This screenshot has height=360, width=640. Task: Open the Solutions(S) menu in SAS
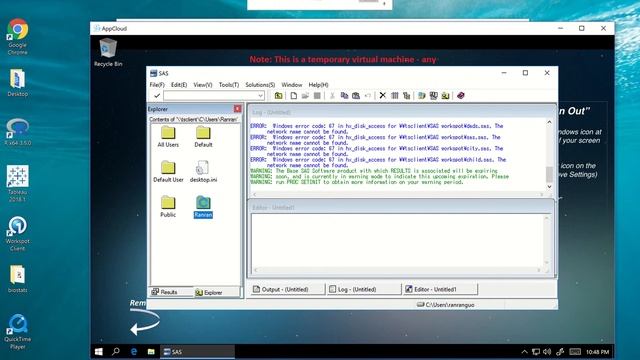260,85
